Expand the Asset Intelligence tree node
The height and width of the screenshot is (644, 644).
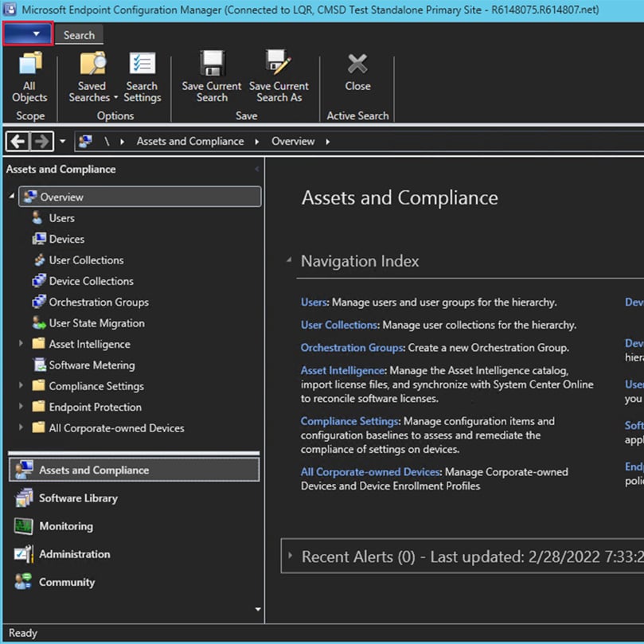pyautogui.click(x=21, y=344)
